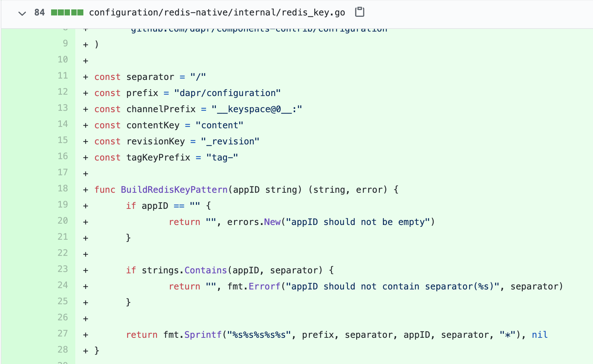Image resolution: width=593 pixels, height=364 pixels.
Task: Click the channelPrefix constant declaration
Action: (161, 109)
